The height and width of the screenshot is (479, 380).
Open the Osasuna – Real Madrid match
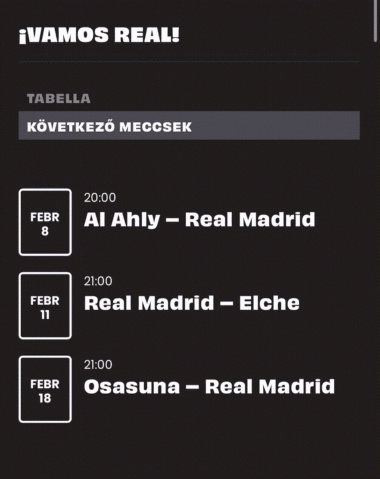(209, 387)
